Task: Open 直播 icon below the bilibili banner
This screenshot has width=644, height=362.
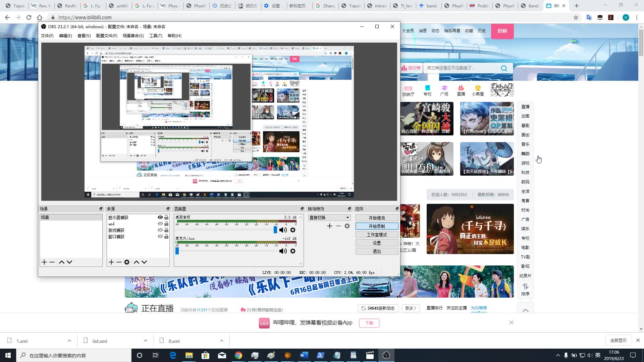Action: [461, 91]
